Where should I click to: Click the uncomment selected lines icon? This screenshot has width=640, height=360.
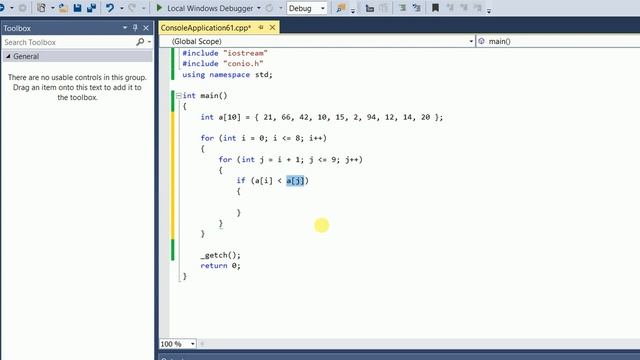pyautogui.click(x=416, y=8)
